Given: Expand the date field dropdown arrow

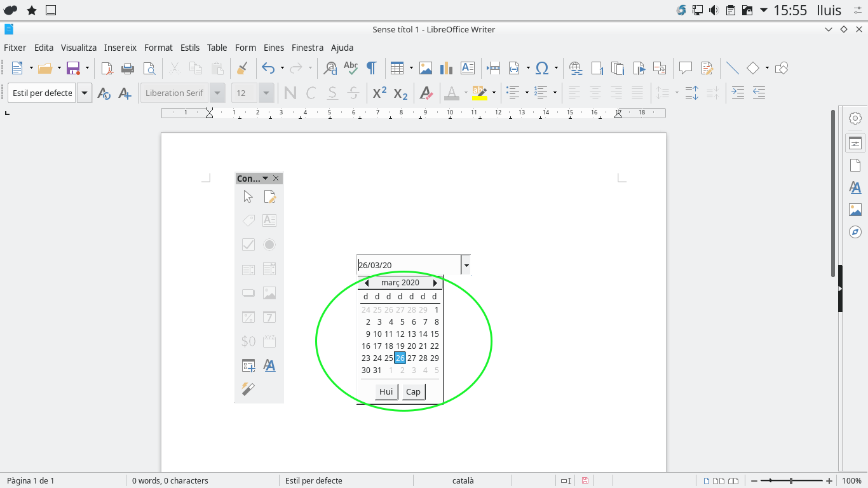Looking at the screenshot, I should pos(466,265).
